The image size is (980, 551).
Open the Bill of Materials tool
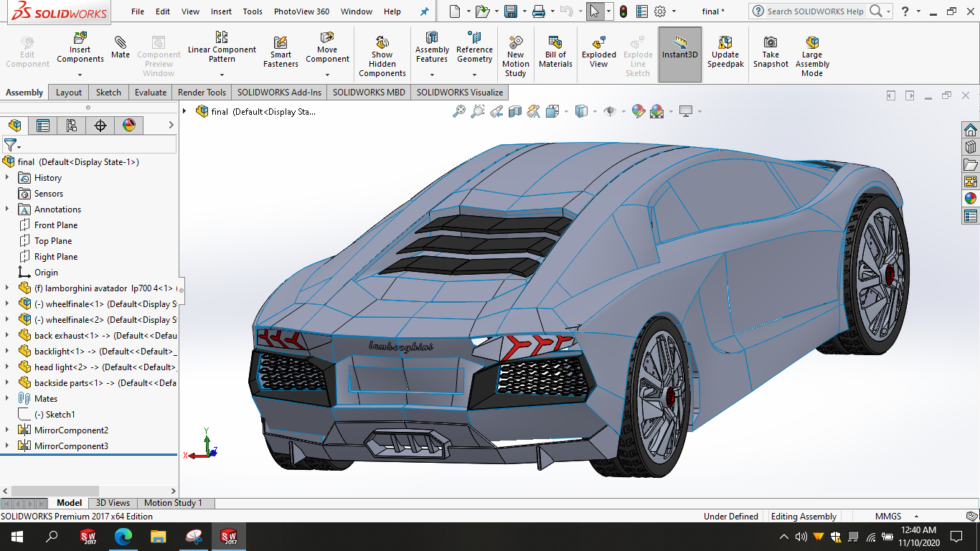point(555,52)
